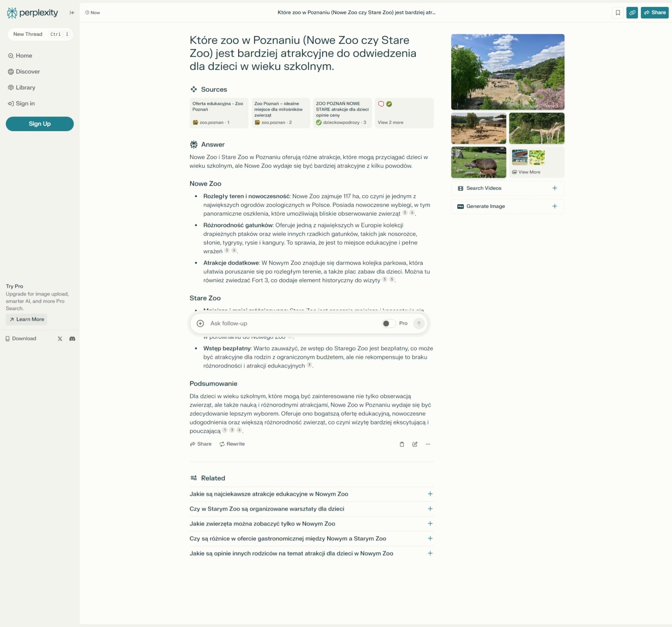Open source Zoo Poznań – idealne miejsce
This screenshot has height=627, width=672.
click(281, 113)
